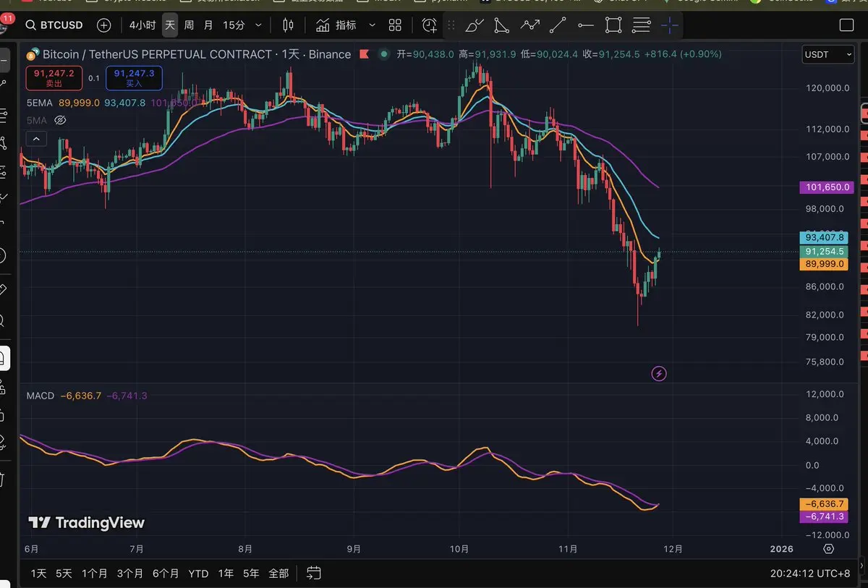This screenshot has height=588, width=868.
Task: Select the rectangle drawing tool
Action: (x=613, y=26)
